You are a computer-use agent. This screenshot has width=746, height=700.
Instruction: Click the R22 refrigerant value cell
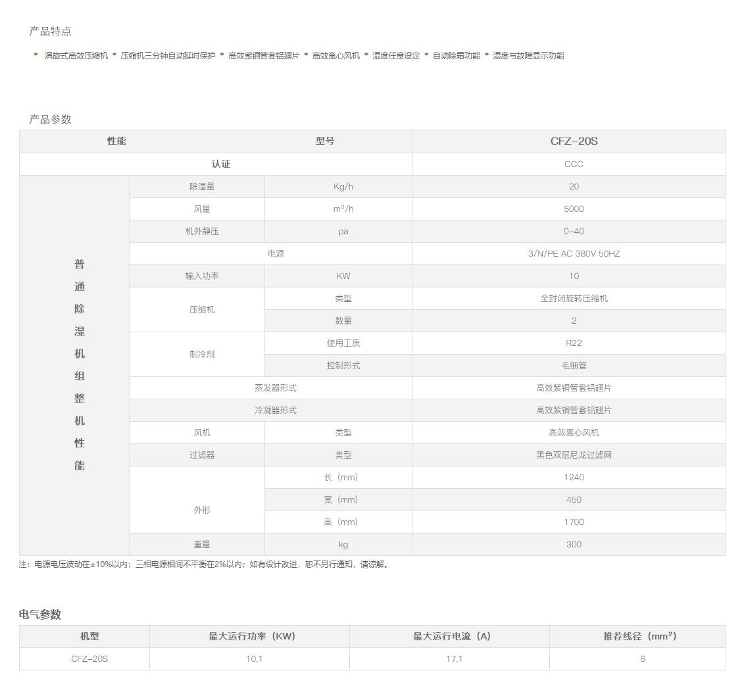click(x=574, y=343)
